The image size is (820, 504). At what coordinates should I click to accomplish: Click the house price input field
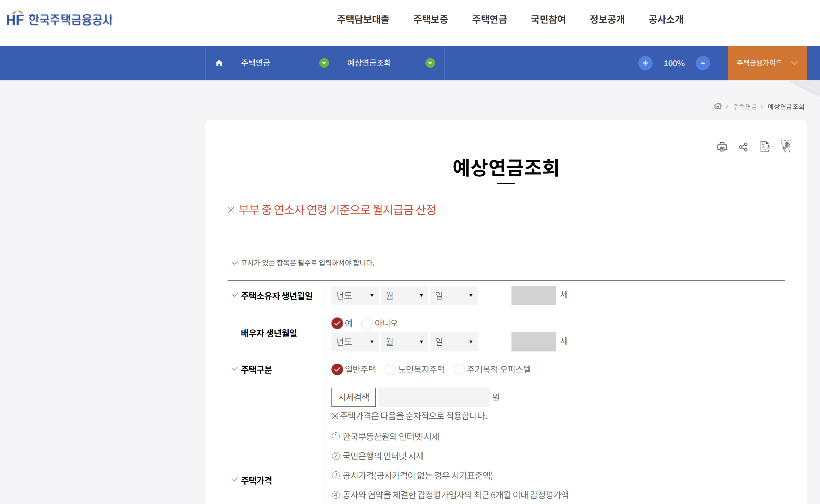tap(434, 397)
